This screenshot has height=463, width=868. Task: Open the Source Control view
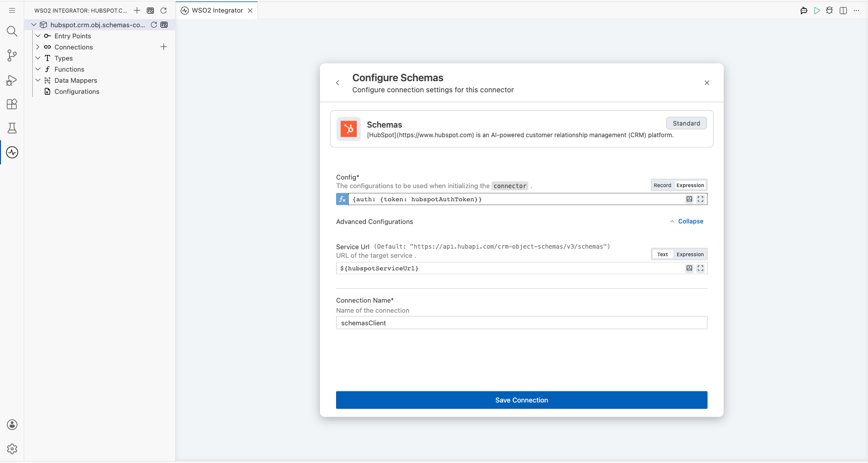pos(12,55)
